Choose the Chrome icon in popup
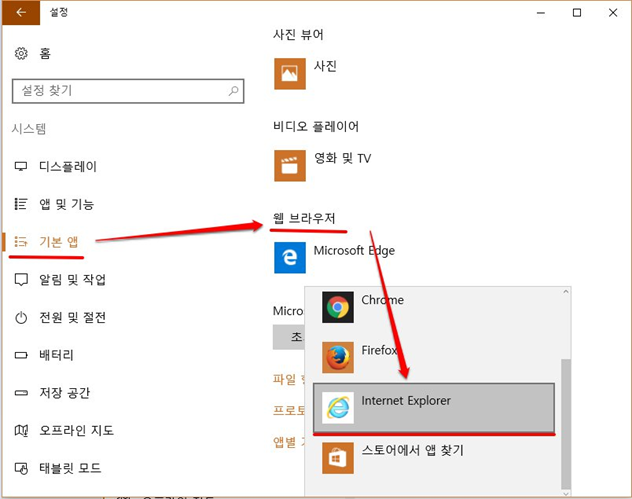The image size is (632, 499). 338,307
